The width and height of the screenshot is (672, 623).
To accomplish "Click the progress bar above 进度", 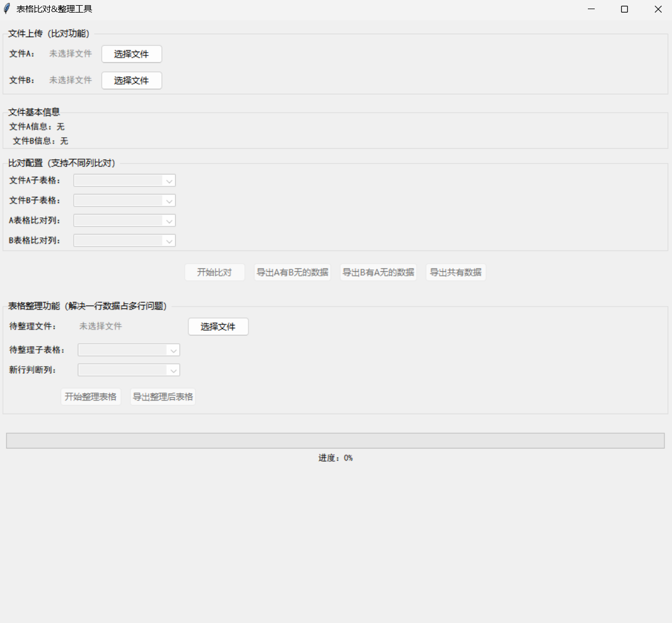I will coord(335,441).
